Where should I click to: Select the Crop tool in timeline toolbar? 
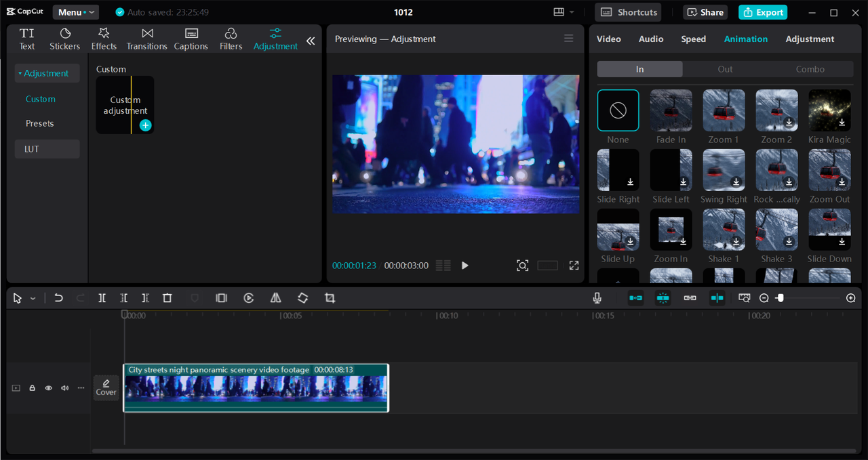click(330, 298)
